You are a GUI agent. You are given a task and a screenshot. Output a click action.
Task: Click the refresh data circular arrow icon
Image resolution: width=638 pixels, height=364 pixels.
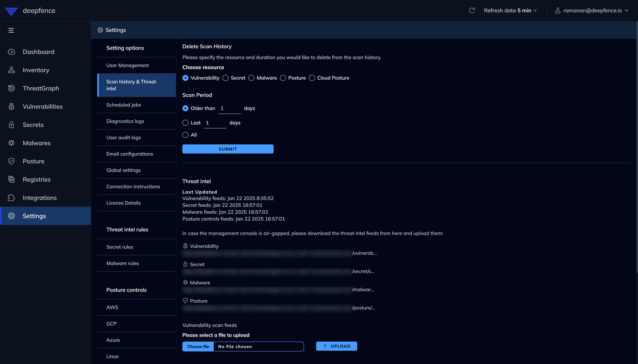pos(472,10)
